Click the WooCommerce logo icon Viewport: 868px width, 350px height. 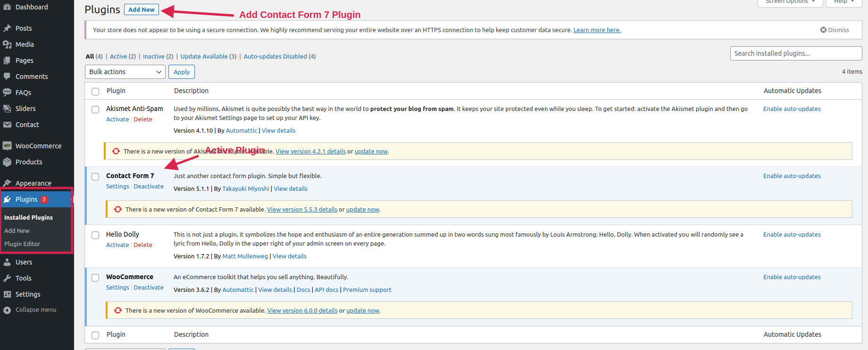click(x=7, y=146)
